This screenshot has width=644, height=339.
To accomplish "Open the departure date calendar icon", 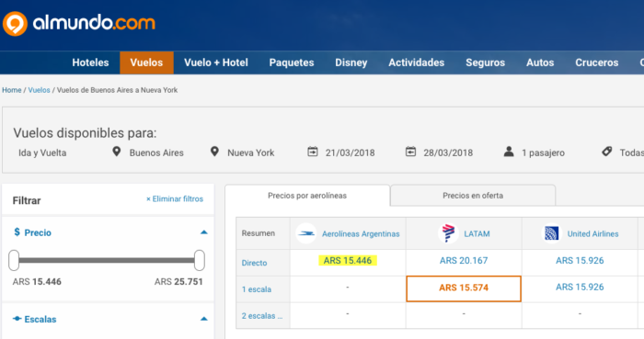I will [313, 152].
